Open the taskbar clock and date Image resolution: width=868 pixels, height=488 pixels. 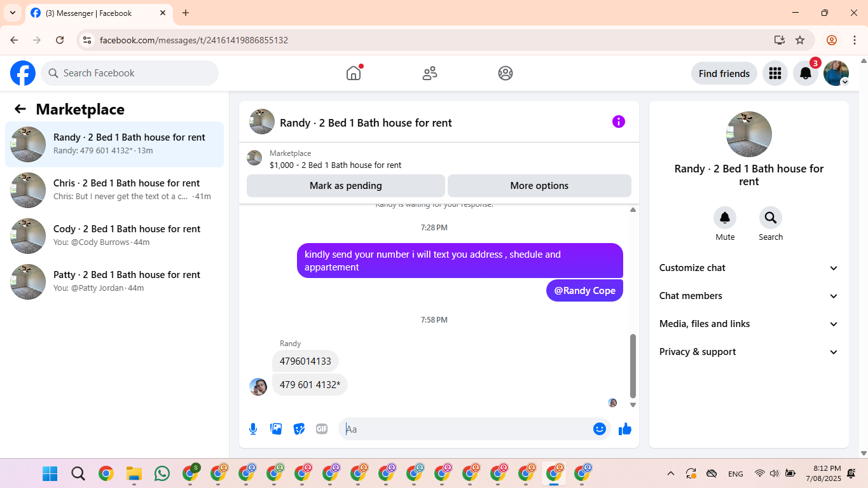pos(823,473)
